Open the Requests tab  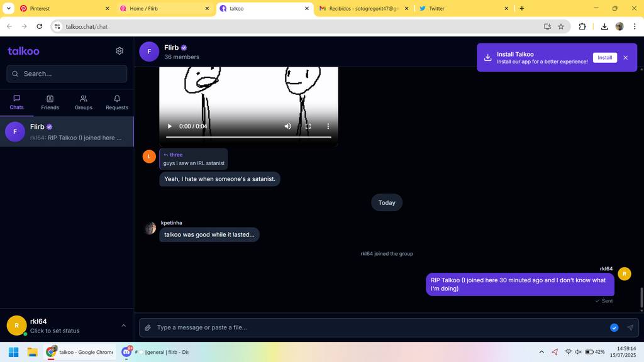117,102
